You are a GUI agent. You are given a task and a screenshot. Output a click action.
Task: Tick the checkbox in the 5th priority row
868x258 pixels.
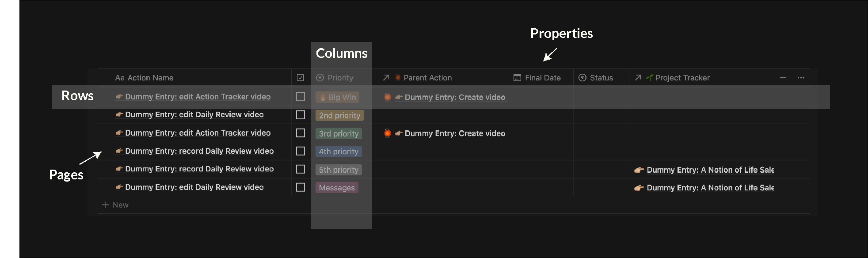301,169
